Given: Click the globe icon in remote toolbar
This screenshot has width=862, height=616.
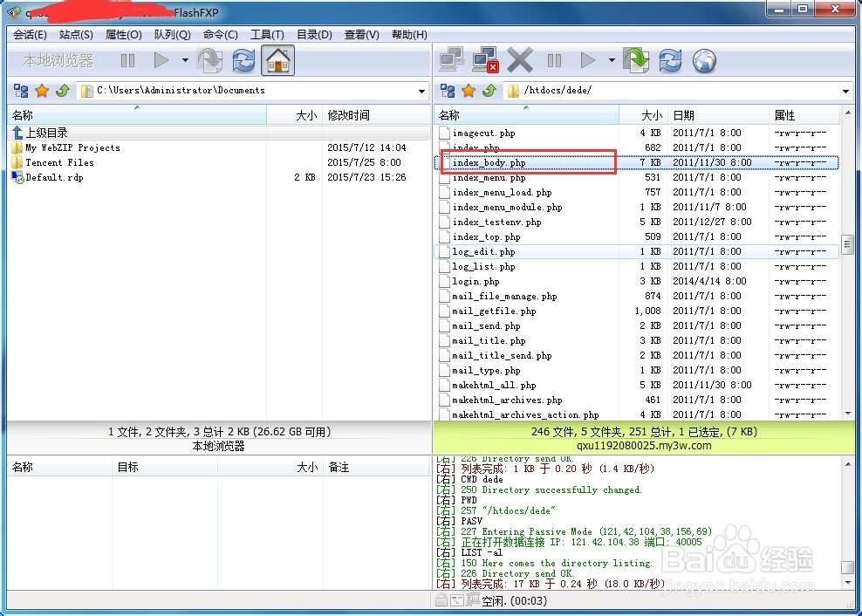Looking at the screenshot, I should (704, 60).
